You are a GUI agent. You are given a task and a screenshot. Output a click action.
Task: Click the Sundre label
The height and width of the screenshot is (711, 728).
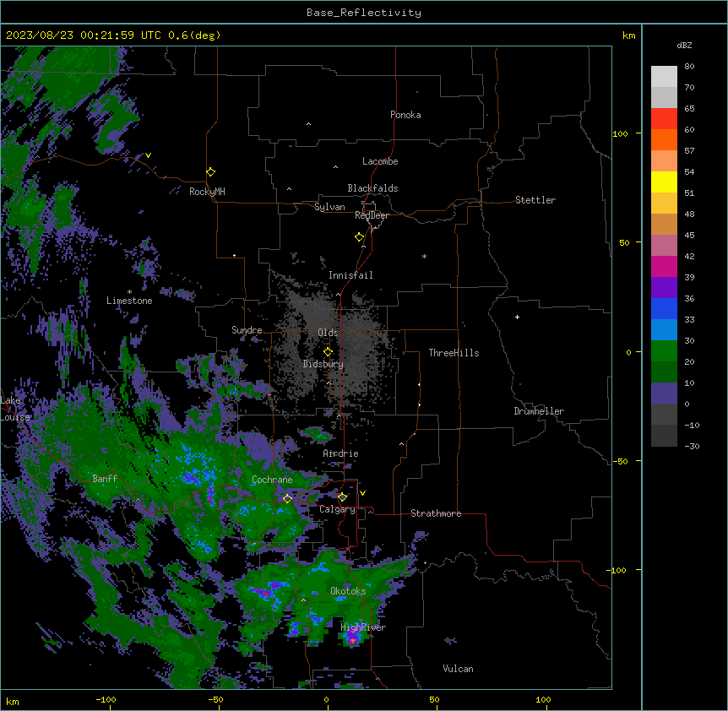247,330
